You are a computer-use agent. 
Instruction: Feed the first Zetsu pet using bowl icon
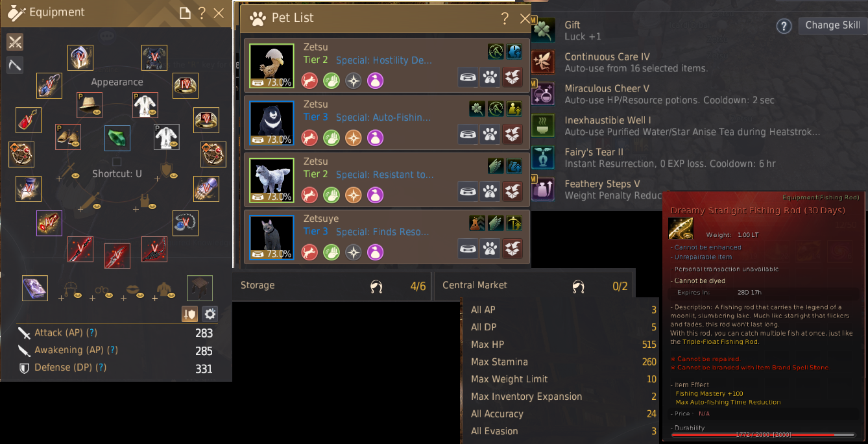(468, 78)
